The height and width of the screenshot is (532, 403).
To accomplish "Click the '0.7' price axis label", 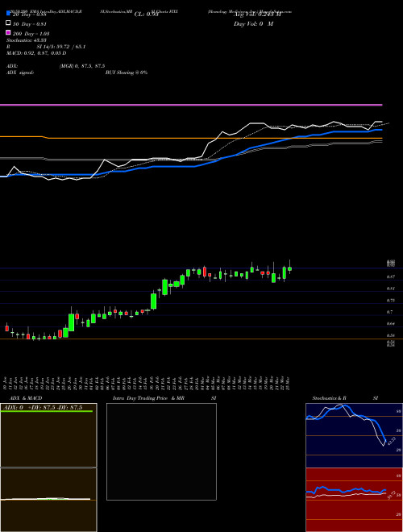I will tap(390, 312).
